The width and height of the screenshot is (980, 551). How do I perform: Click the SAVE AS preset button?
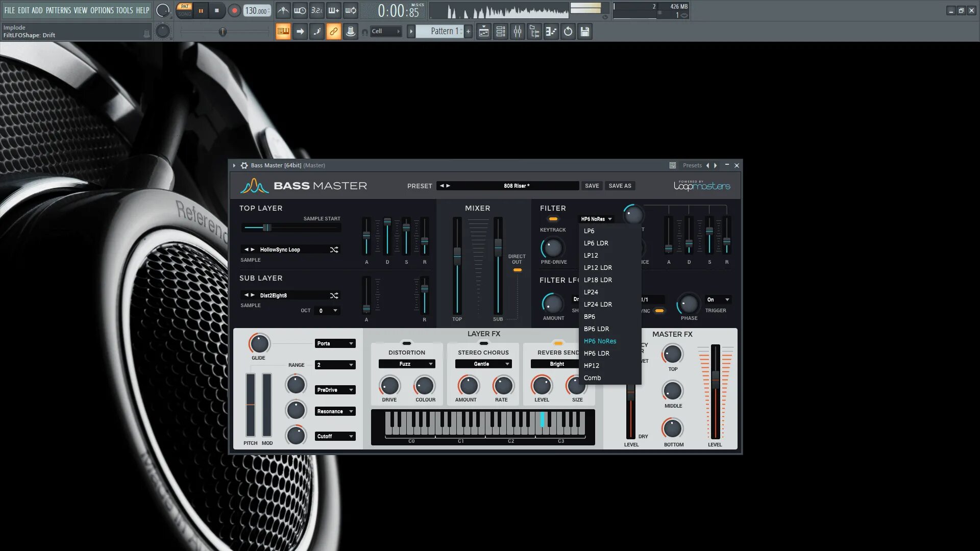point(620,186)
